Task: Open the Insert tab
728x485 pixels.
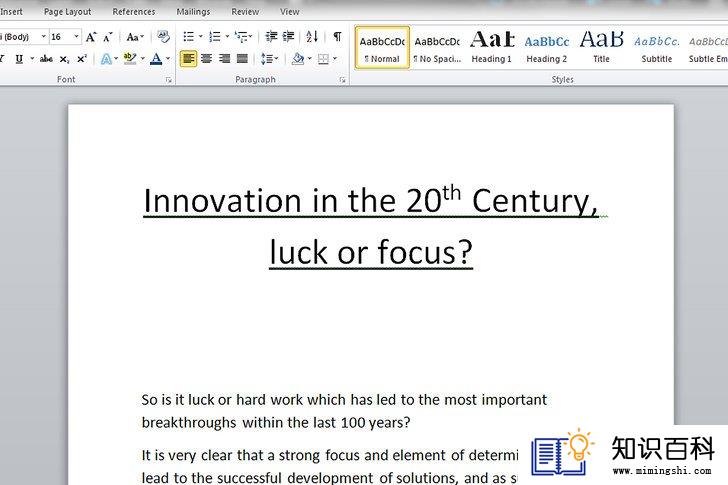Action: [x=11, y=12]
